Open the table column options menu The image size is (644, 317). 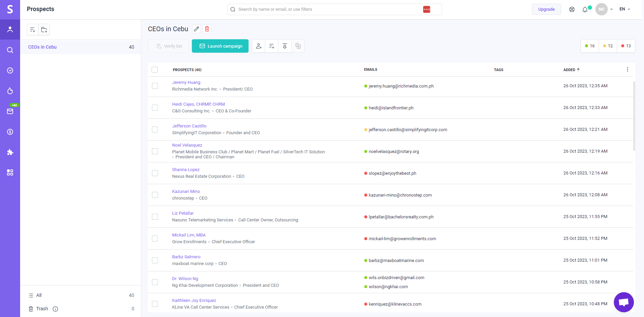(628, 69)
